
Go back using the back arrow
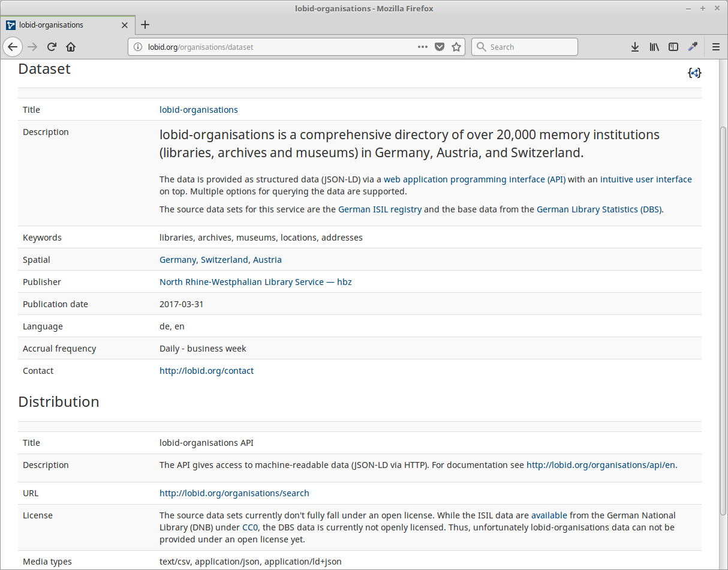[x=13, y=47]
